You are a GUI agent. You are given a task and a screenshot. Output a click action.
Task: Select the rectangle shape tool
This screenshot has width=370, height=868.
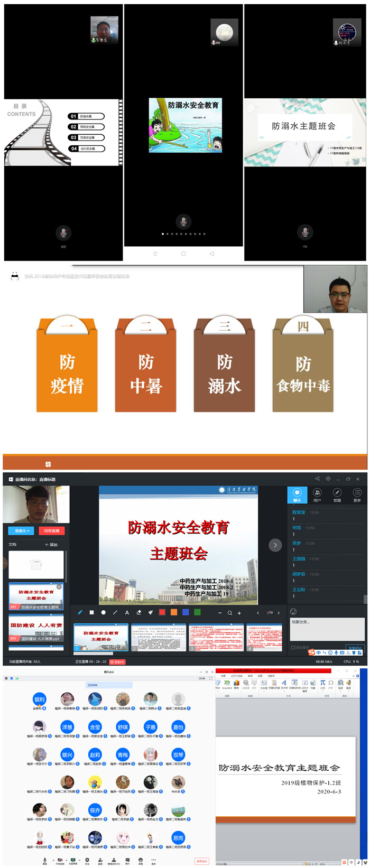pyautogui.click(x=91, y=613)
